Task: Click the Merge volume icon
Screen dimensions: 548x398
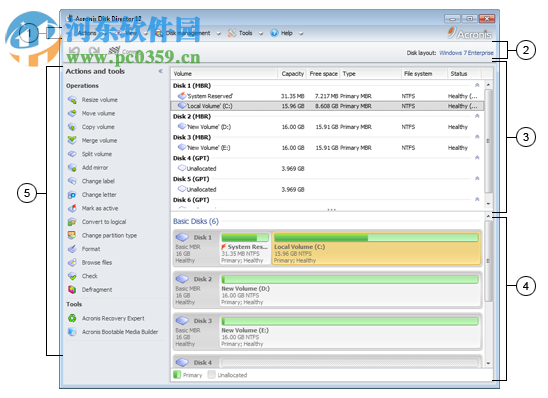Action: (72, 140)
